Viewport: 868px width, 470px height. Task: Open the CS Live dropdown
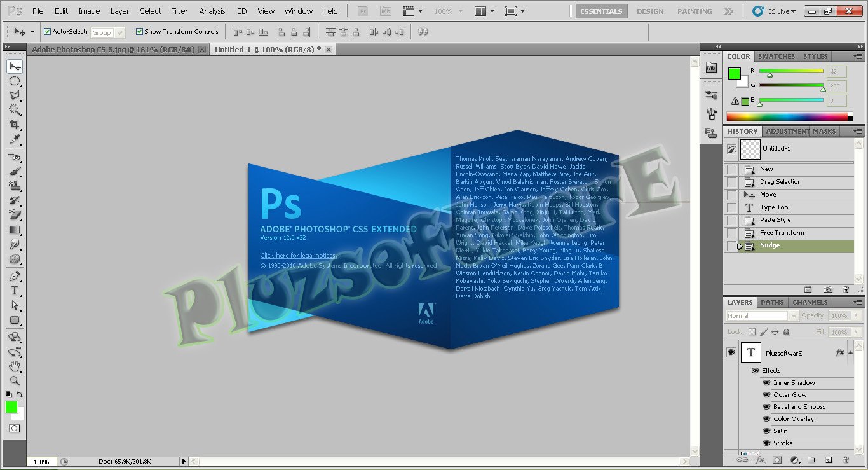pos(773,11)
